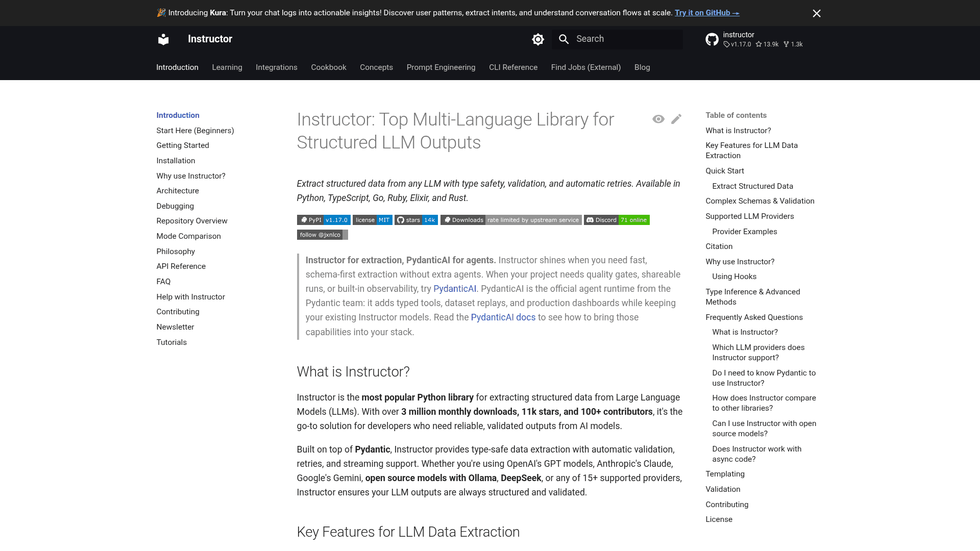The height and width of the screenshot is (551, 980).
Task: Jump to Complex Schemas & Validation
Action: (x=759, y=201)
